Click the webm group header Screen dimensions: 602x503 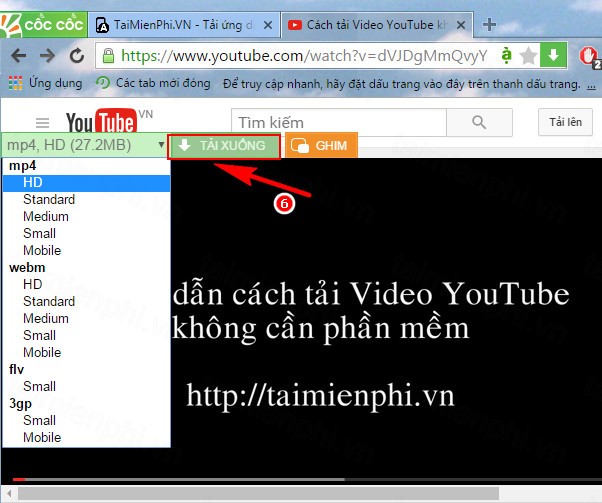click(x=27, y=267)
